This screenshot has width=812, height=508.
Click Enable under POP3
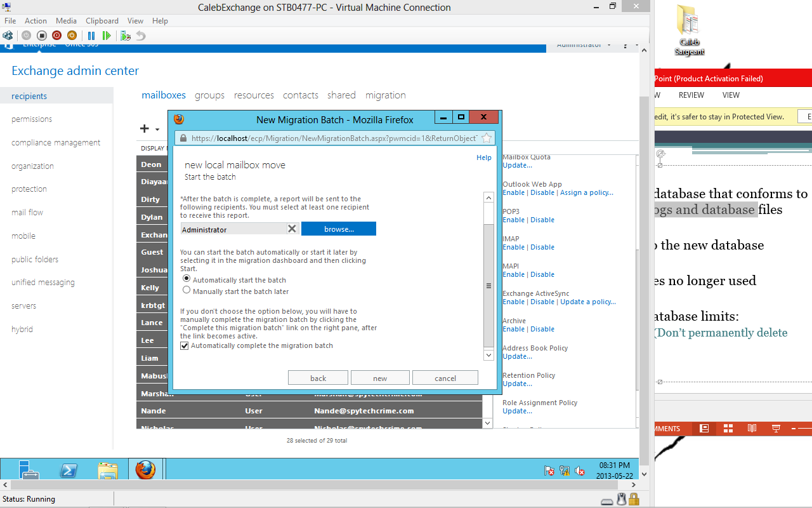(514, 220)
